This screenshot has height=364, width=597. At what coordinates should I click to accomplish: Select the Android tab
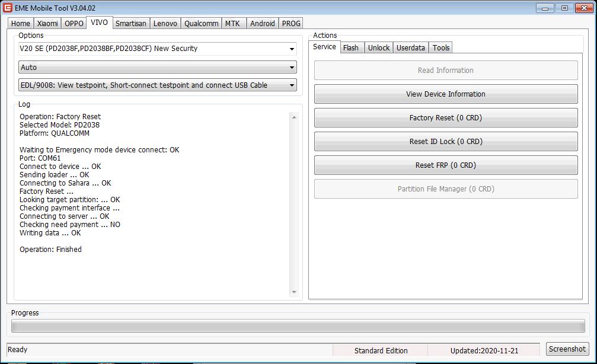click(x=262, y=23)
